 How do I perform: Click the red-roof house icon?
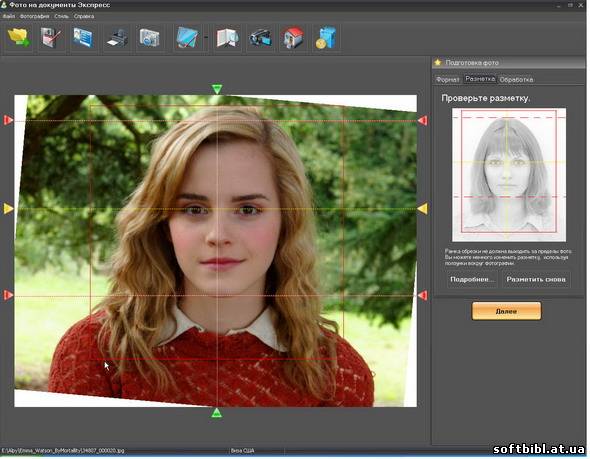pyautogui.click(x=293, y=38)
